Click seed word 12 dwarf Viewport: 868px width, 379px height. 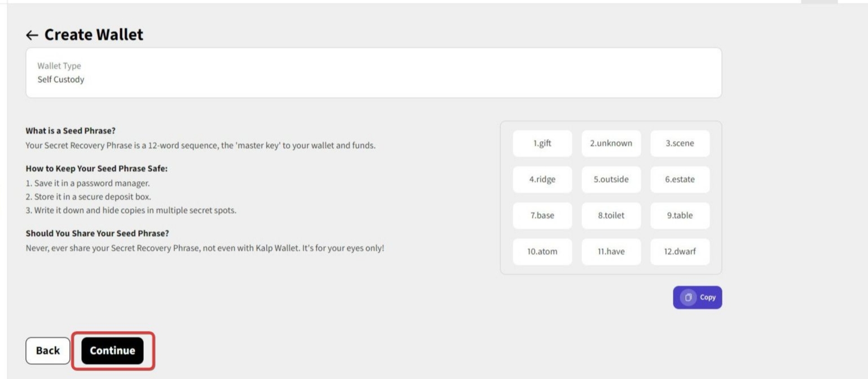tap(680, 252)
